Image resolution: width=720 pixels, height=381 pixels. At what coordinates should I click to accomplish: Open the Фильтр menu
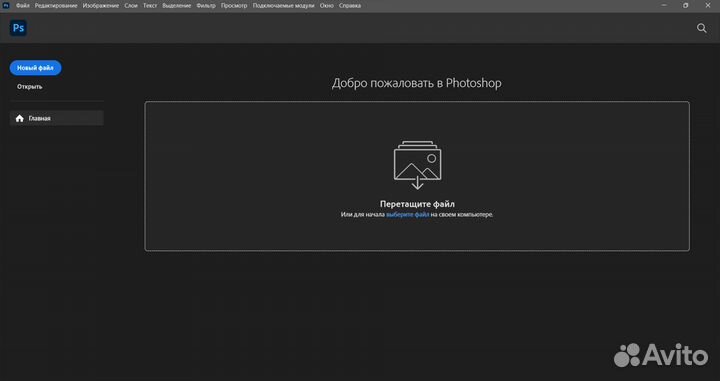[206, 6]
